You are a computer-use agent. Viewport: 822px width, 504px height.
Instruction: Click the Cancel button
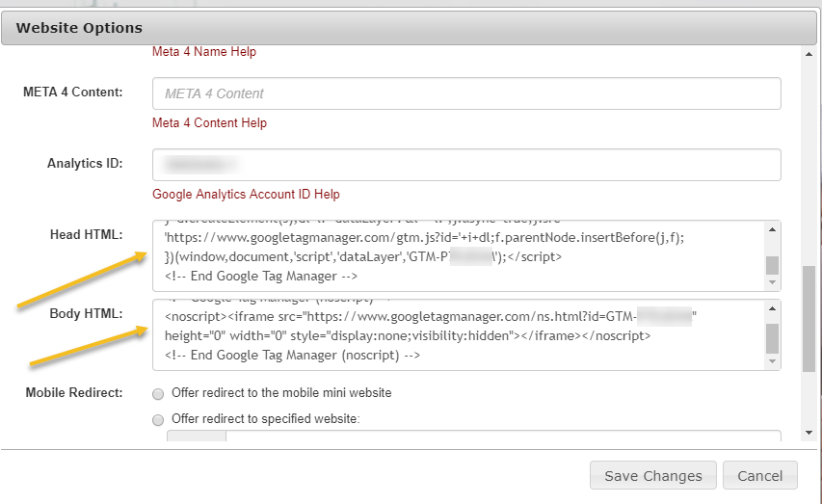tap(760, 475)
